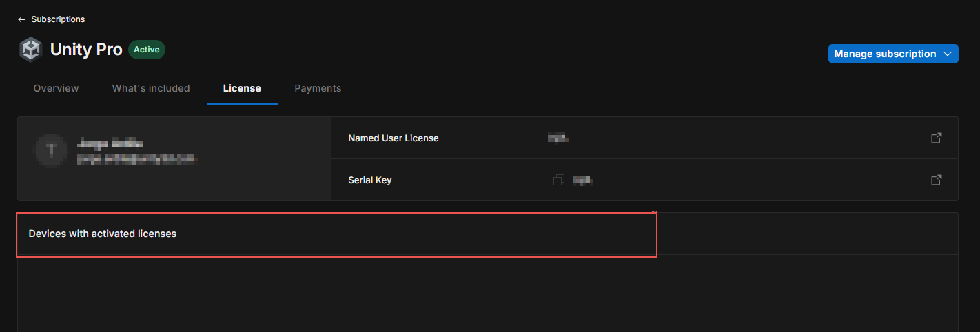
Task: Click the Serial Key label
Action: click(370, 180)
